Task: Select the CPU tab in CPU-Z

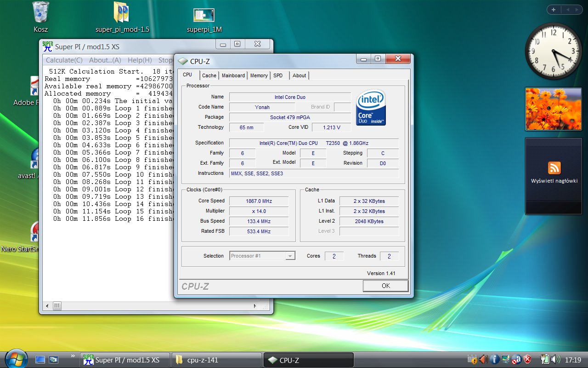Action: [188, 75]
